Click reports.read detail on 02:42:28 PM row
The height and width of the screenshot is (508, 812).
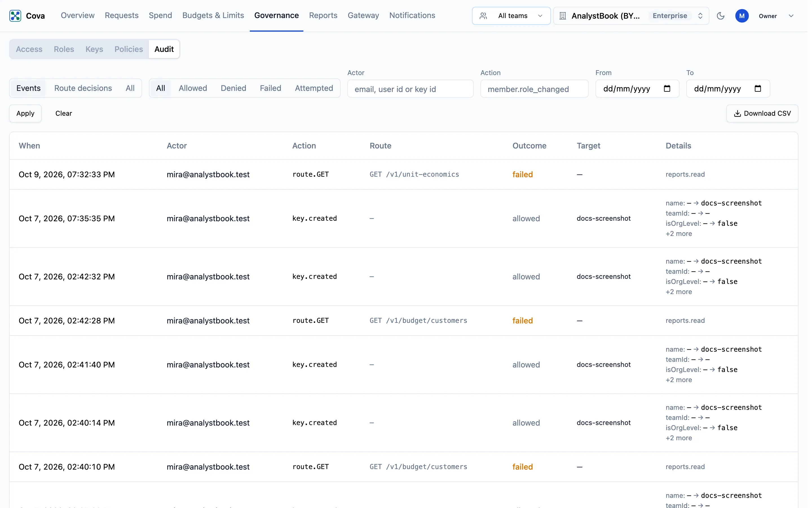[685, 321]
